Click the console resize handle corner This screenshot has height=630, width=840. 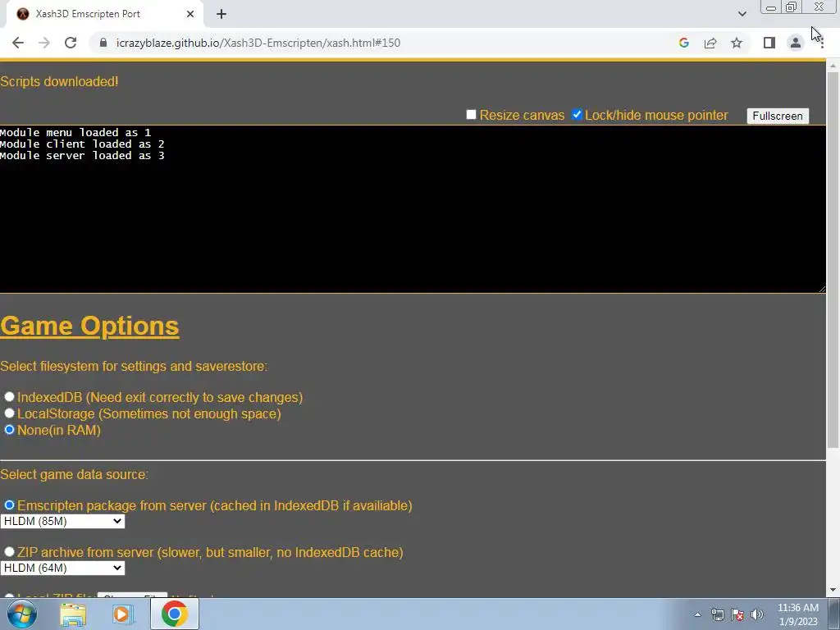pos(822,289)
